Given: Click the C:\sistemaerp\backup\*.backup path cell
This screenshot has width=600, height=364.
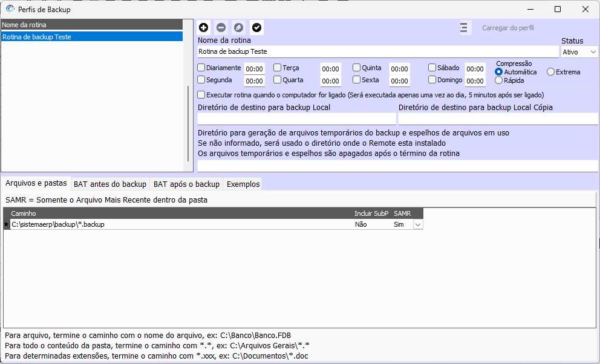Looking at the screenshot, I should point(181,224).
